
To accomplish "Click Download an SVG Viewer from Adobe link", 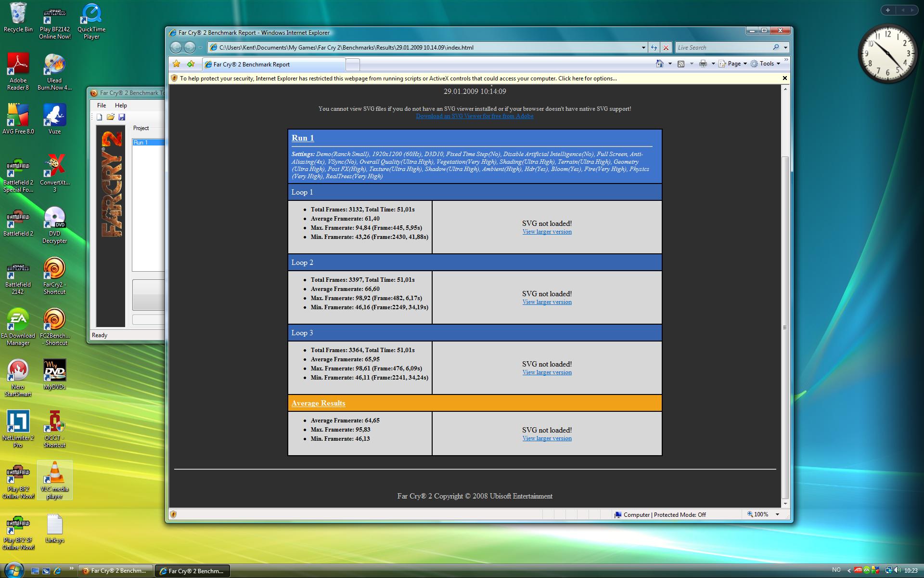I will (475, 116).
